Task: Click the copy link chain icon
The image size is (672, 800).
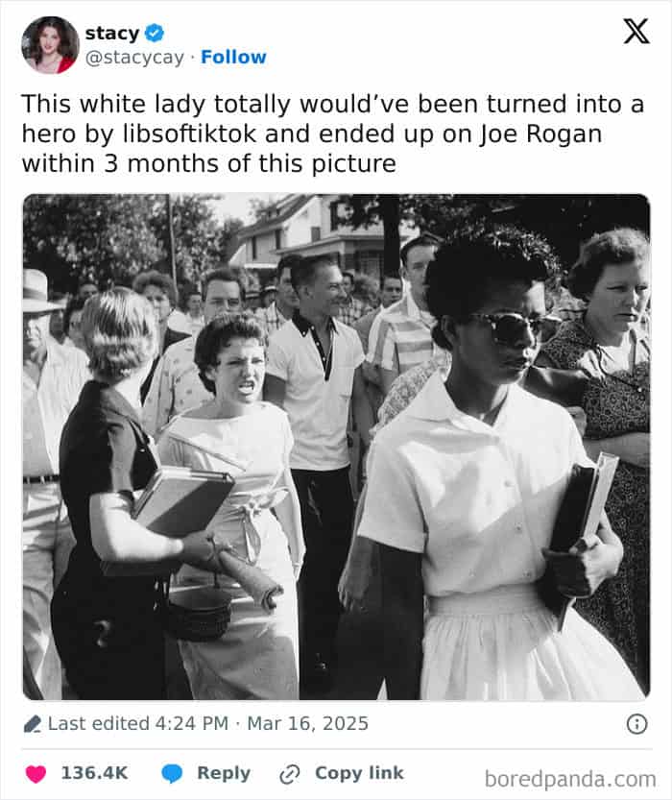Action: [x=290, y=773]
